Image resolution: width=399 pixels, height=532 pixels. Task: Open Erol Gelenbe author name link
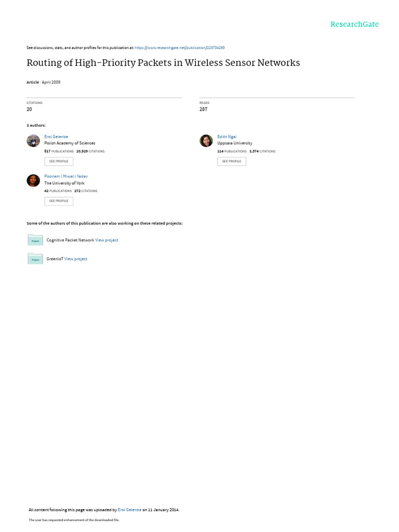[x=56, y=137]
